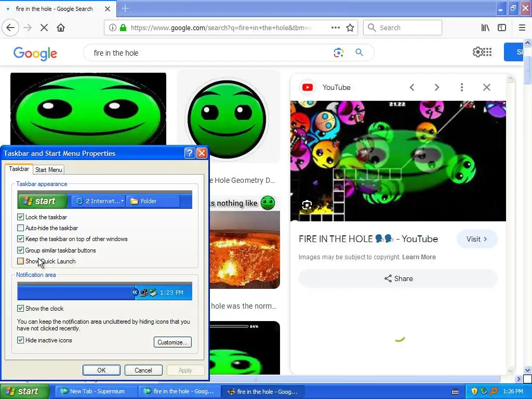Click the page scrollbar down arrow
This screenshot has height=399, width=532.
coord(527,370)
